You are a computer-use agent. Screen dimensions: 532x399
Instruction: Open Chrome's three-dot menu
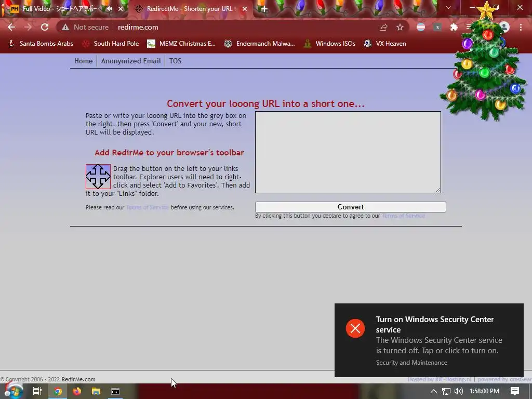coord(521,27)
